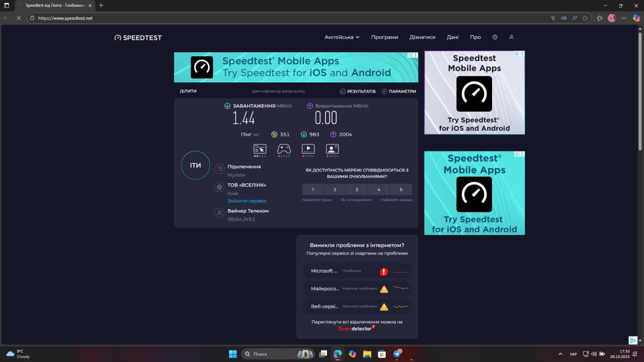
Task: Click the download arrow icon beside ЗАВАНТАЖЕННЯ
Action: (x=227, y=106)
